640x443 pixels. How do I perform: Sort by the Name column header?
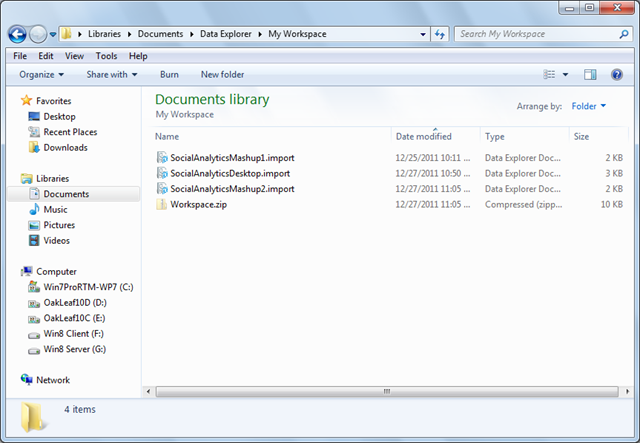[x=167, y=137]
